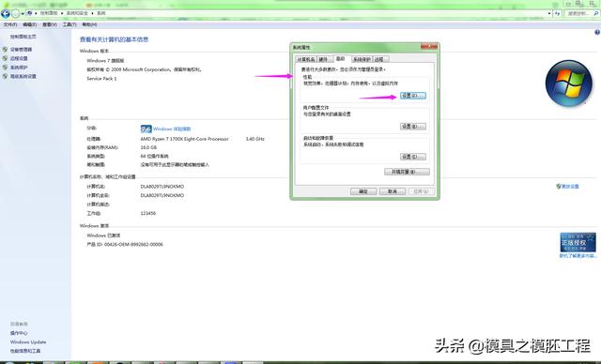The width and height of the screenshot is (601, 364).
Task: Click shield icon beside 高级系统设置
Action: pyautogui.click(x=5, y=76)
